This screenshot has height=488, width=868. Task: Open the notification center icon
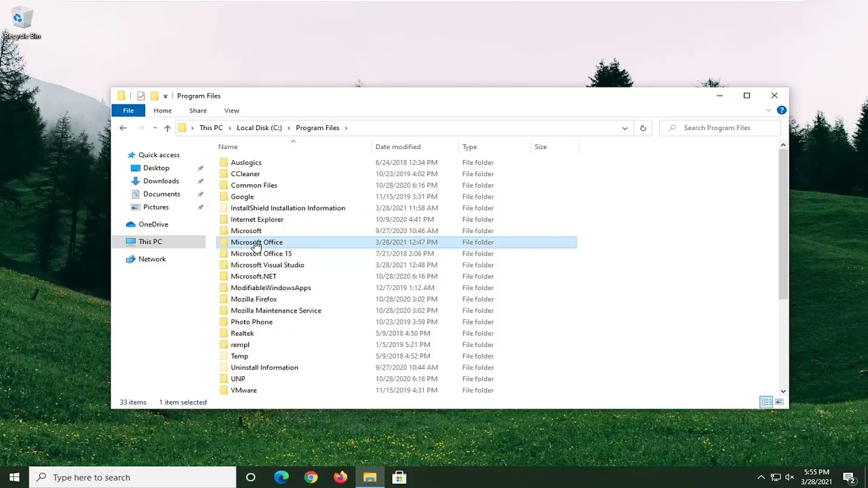[x=848, y=477]
